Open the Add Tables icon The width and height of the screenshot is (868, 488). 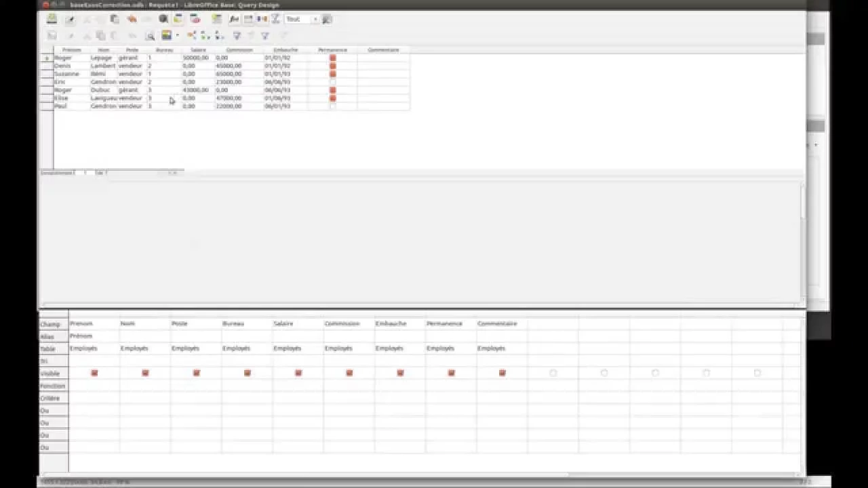pos(216,19)
